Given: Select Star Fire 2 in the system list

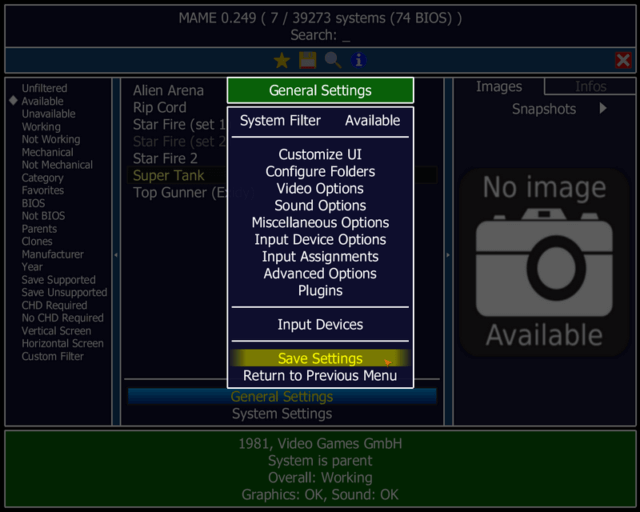Looking at the screenshot, I should click(x=165, y=158).
